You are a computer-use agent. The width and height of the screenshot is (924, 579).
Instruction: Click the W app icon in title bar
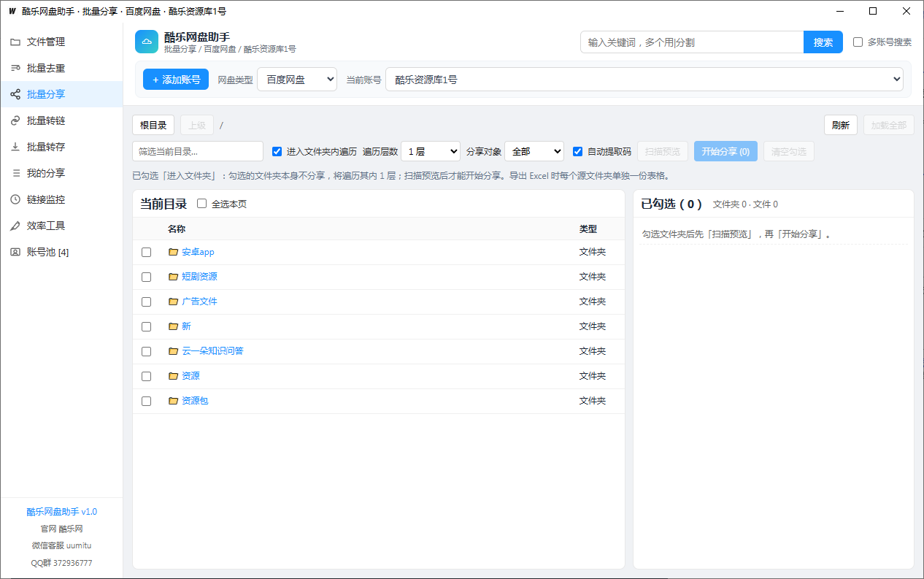click(x=12, y=11)
